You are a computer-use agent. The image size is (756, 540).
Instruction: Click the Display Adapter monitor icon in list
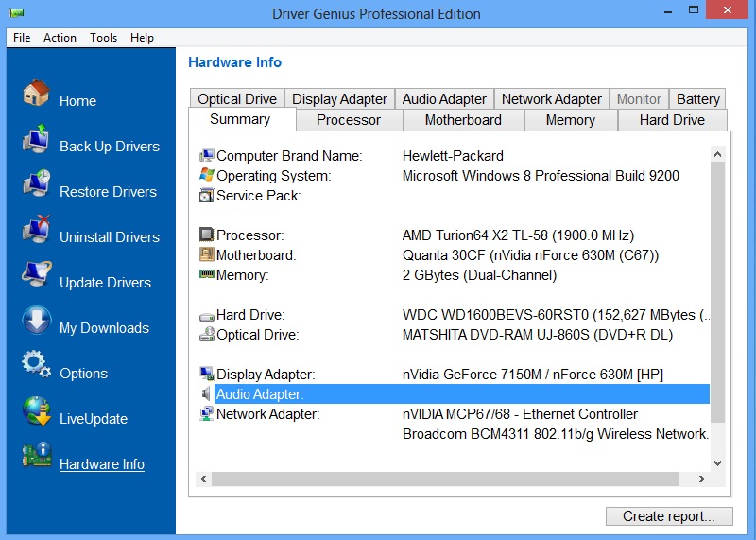point(206,374)
